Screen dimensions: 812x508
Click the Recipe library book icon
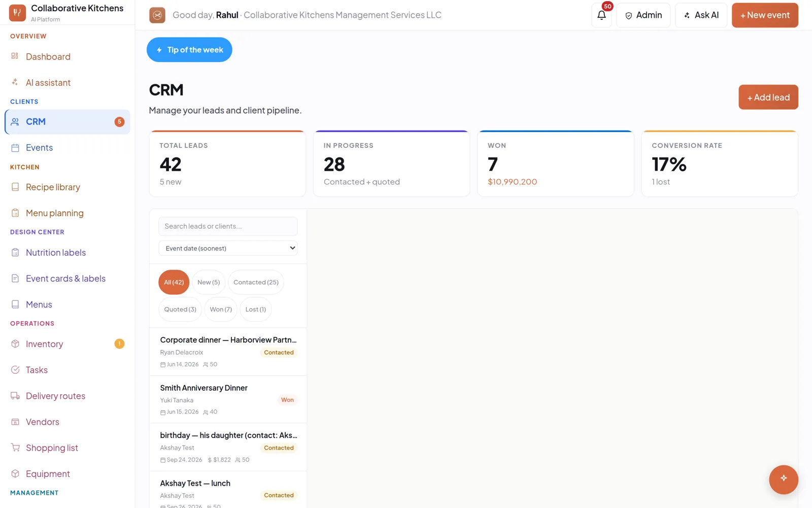pyautogui.click(x=15, y=187)
